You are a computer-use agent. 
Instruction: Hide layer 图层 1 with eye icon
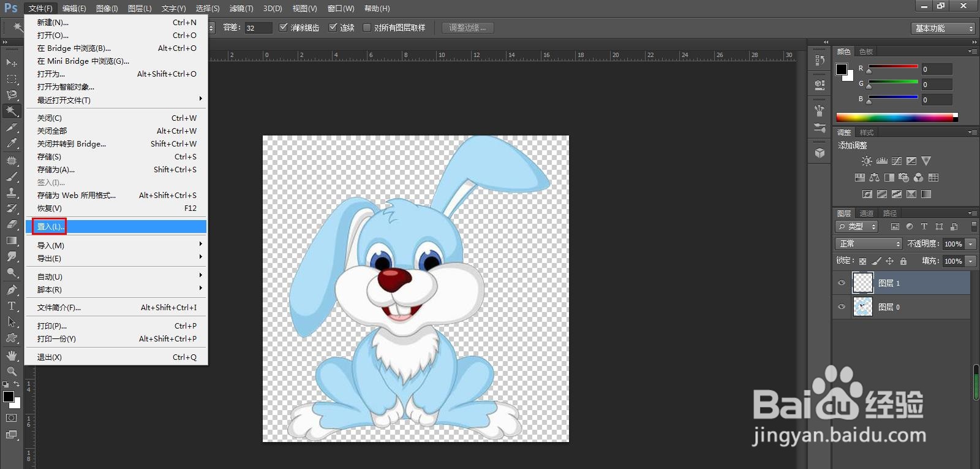pos(842,283)
